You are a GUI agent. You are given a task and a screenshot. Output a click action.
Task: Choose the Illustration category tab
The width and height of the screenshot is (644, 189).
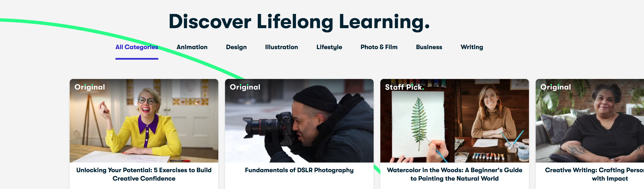click(x=281, y=47)
